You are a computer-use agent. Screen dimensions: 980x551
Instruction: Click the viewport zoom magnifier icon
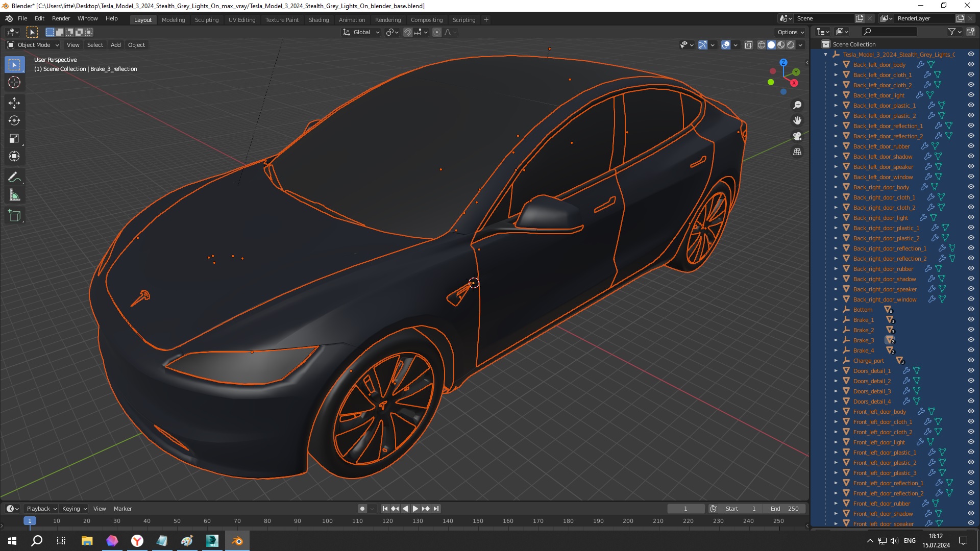click(797, 105)
